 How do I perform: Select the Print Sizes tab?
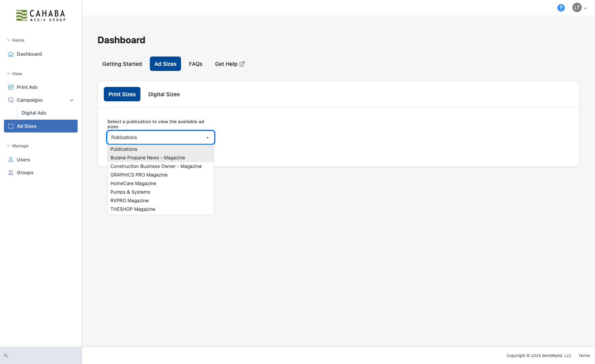pyautogui.click(x=122, y=94)
